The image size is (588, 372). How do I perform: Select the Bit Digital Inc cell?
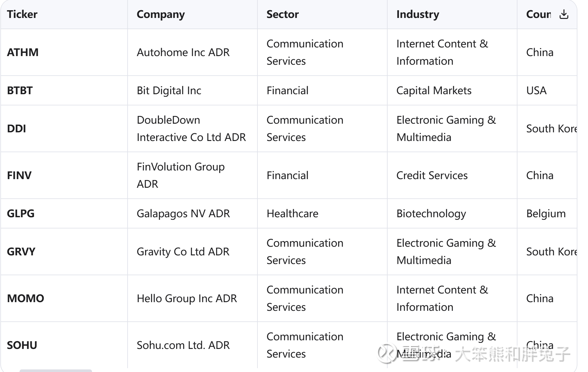pyautogui.click(x=169, y=90)
